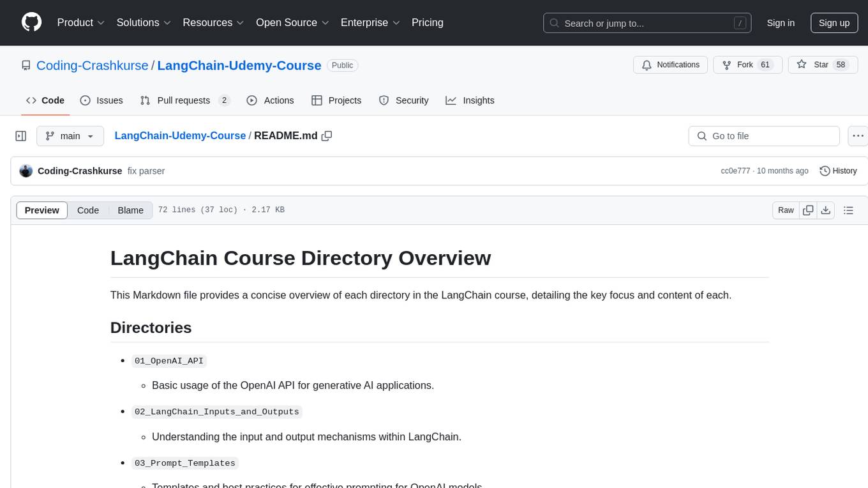Select the Preview view
The height and width of the screenshot is (488, 868).
[42, 210]
